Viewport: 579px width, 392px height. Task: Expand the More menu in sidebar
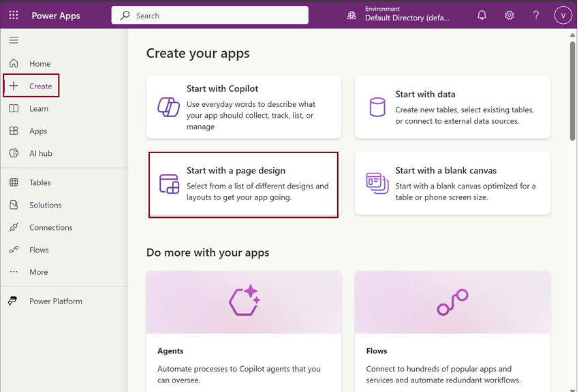tap(38, 272)
